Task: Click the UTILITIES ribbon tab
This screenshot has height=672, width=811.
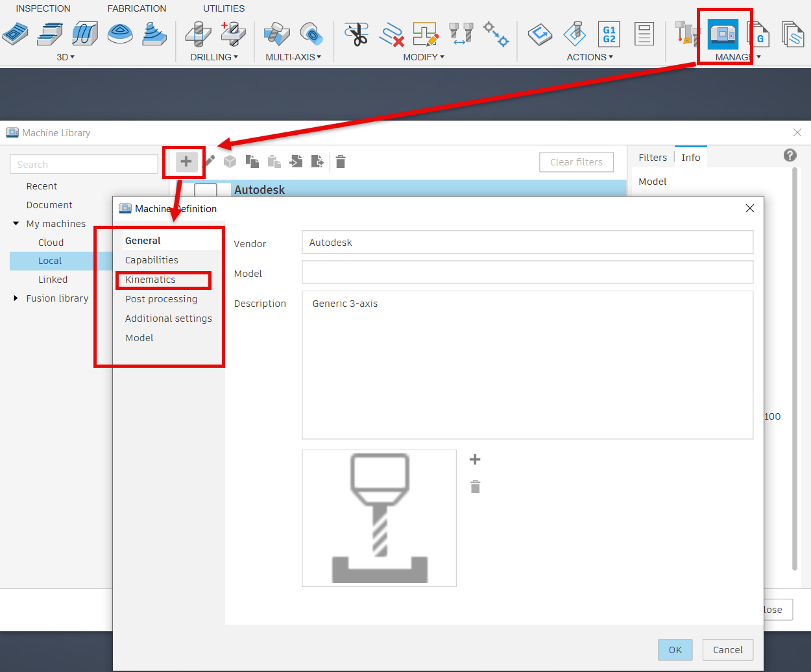Action: pyautogui.click(x=223, y=8)
